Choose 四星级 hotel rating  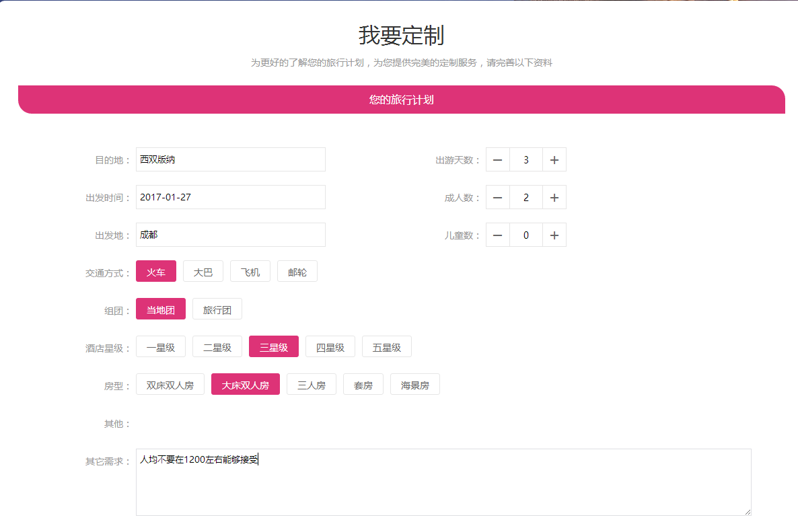click(330, 347)
